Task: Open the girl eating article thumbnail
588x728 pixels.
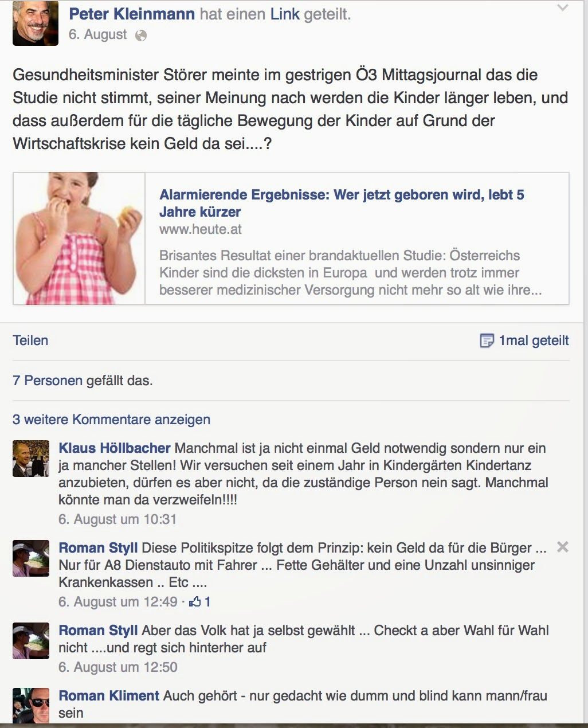Action: pos(79,238)
